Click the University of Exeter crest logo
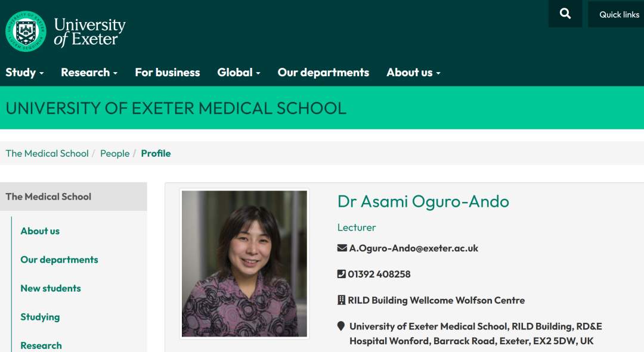 click(26, 31)
